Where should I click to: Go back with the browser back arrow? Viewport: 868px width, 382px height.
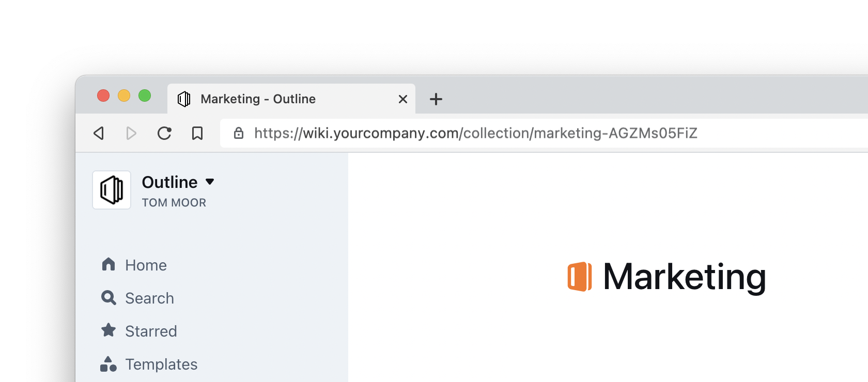pyautogui.click(x=99, y=133)
